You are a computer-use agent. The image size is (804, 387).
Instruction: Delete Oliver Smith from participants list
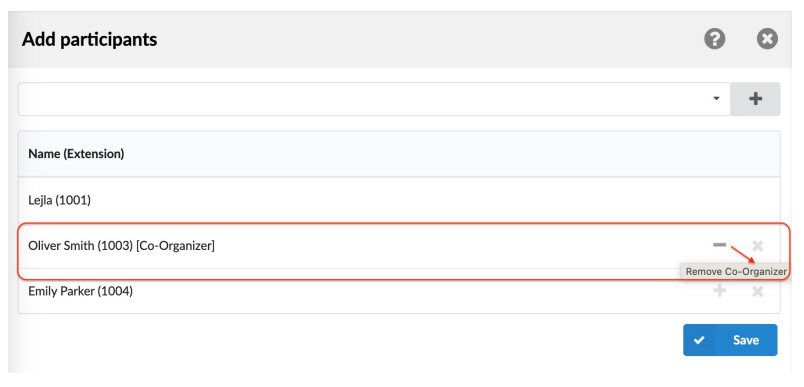pos(757,246)
